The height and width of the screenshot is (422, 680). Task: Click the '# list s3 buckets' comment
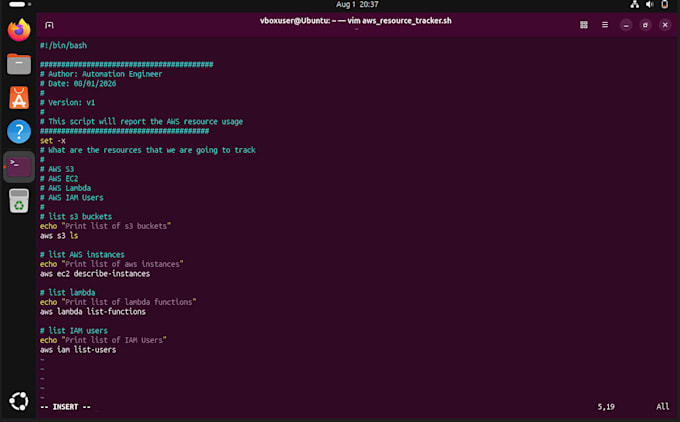76,217
